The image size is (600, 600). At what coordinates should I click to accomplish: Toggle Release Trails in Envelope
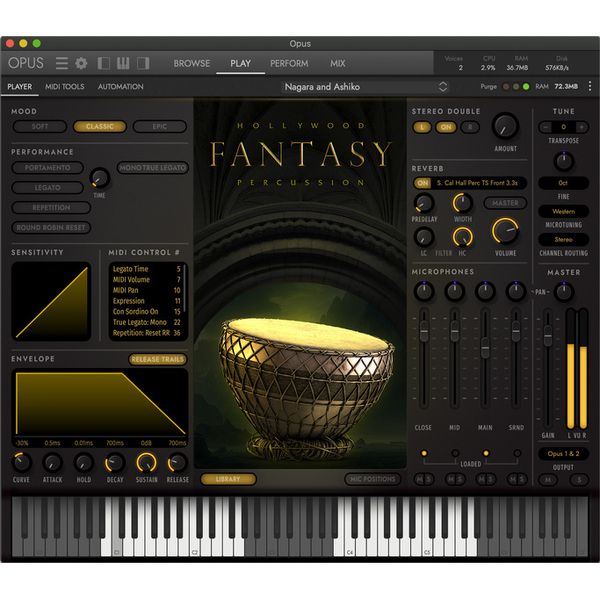tap(158, 359)
